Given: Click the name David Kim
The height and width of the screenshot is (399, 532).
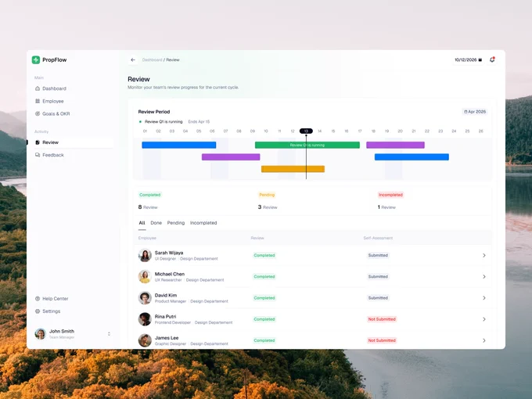Looking at the screenshot, I should pos(166,296).
